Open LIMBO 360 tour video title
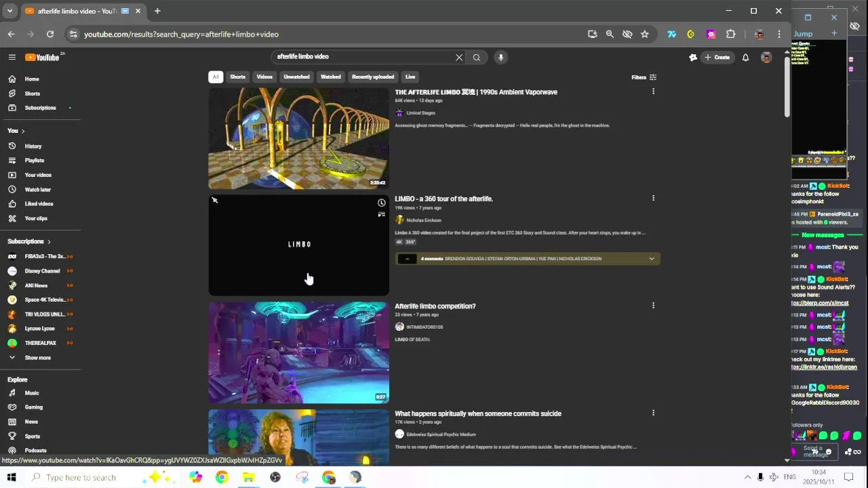868x488 pixels. click(x=443, y=199)
